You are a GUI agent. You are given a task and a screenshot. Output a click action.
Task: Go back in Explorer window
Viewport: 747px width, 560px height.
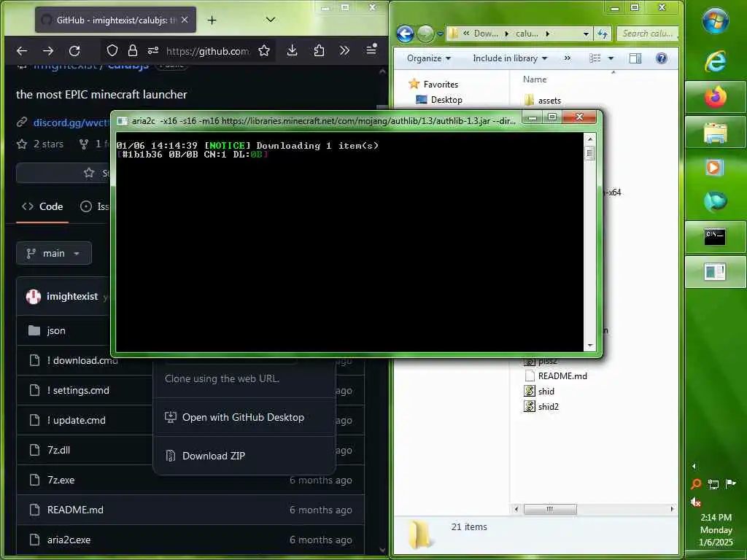coord(406,34)
